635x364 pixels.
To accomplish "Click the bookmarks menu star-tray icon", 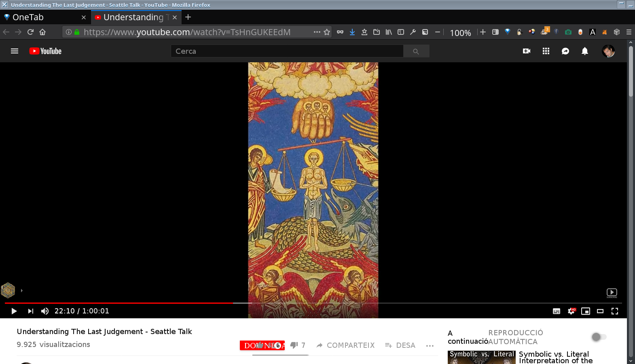I will tap(364, 32).
